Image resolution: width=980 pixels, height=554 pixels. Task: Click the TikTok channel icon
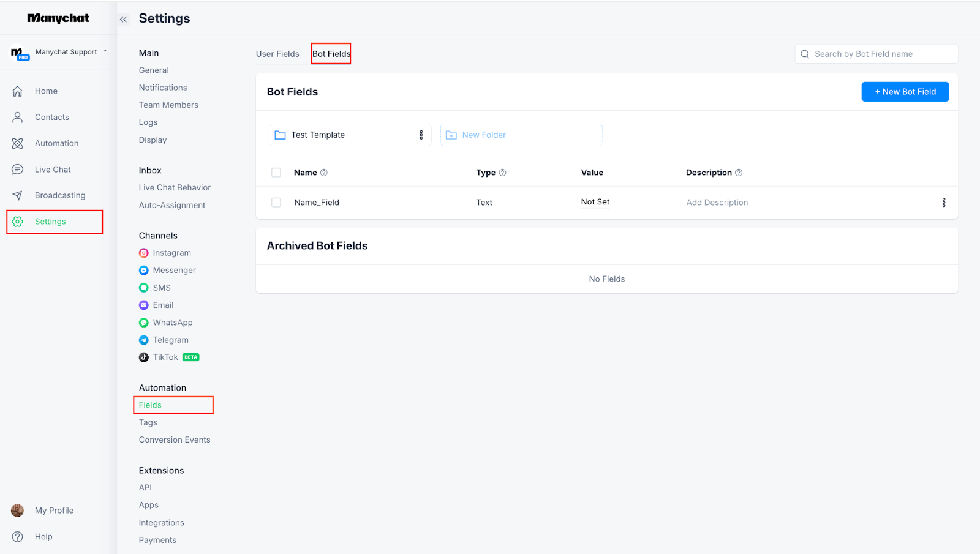coord(144,357)
